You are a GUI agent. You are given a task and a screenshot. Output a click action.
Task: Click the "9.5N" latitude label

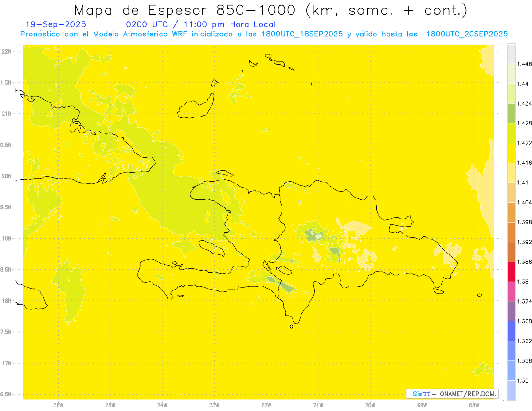(7, 207)
